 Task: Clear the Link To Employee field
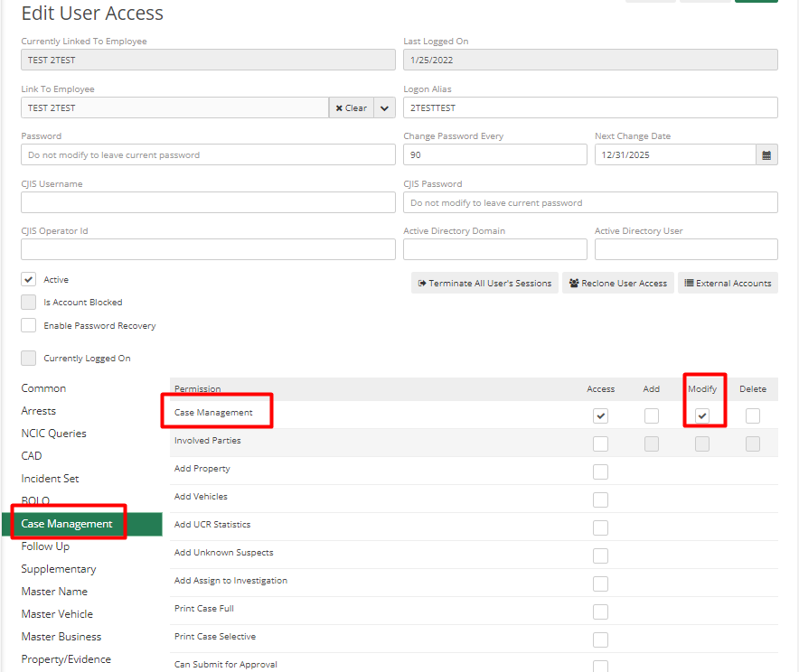[x=351, y=107]
